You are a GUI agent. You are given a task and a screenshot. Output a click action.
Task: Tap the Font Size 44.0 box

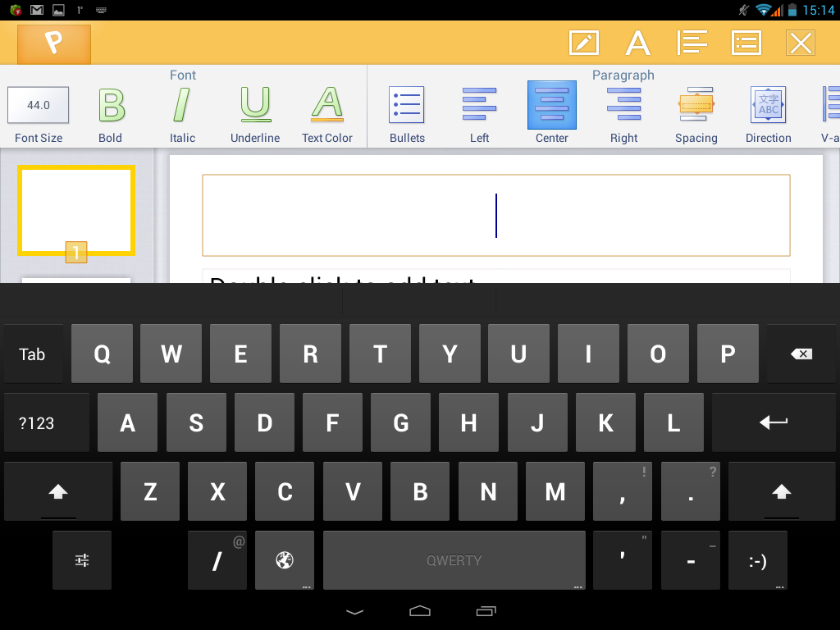point(39,106)
